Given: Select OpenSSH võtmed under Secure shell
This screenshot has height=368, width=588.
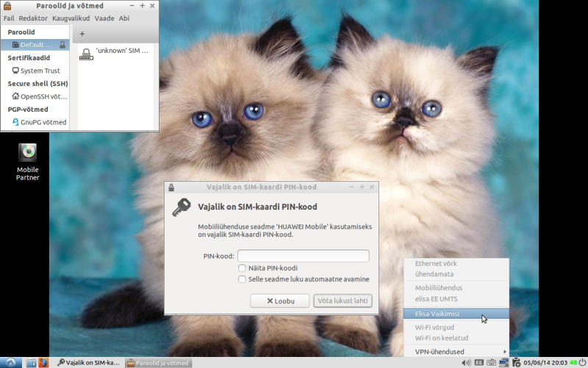Looking at the screenshot, I should point(35,96).
